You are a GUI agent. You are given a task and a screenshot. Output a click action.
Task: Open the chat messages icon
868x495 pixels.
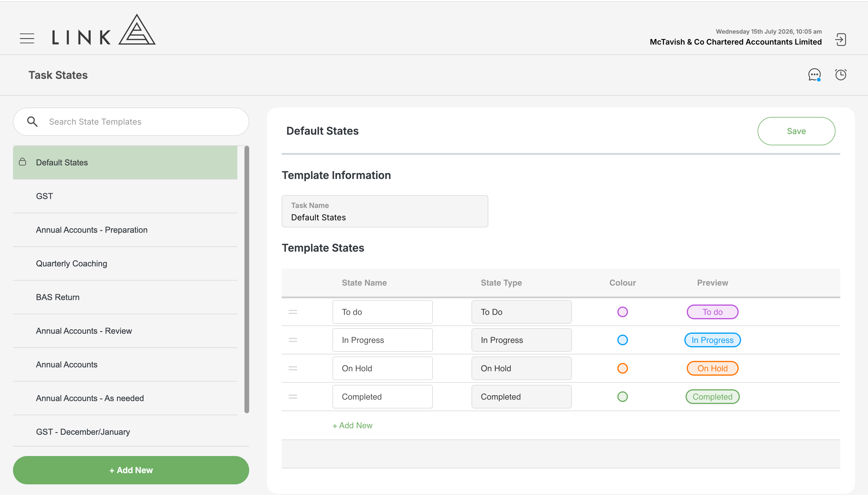[814, 75]
